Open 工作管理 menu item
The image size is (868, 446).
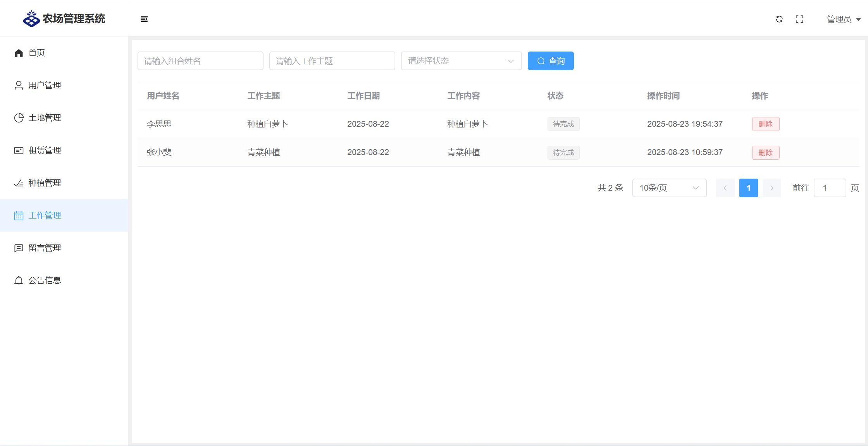tap(45, 215)
